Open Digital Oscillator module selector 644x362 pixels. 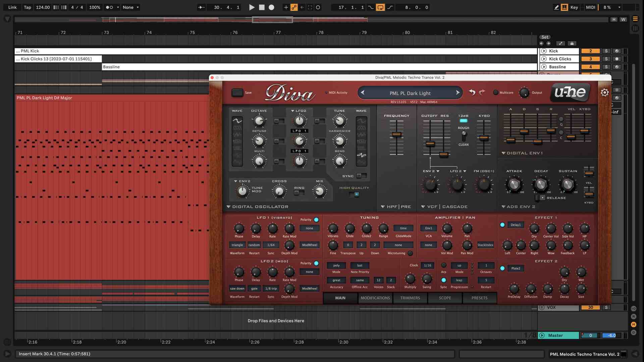(257, 207)
